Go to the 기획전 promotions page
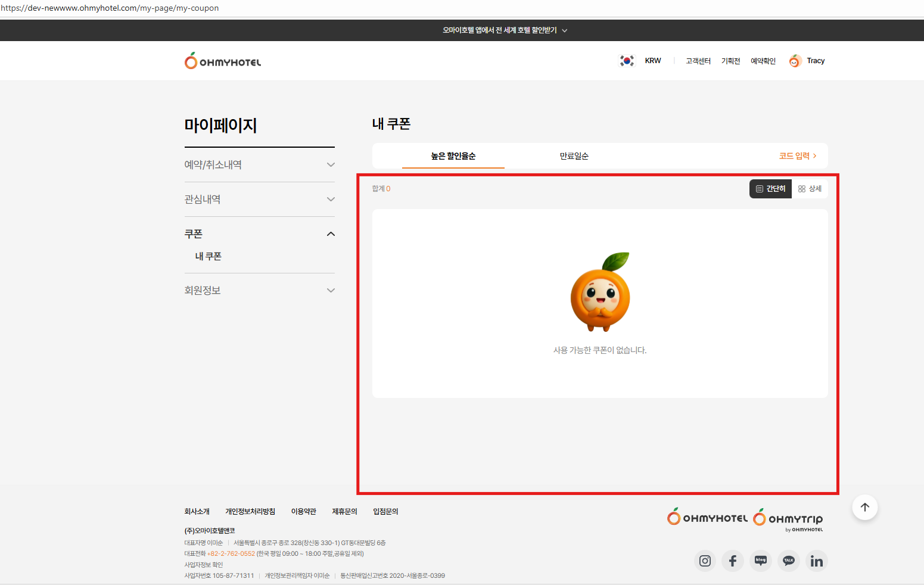Screen dimensions: 924x585 tap(731, 61)
